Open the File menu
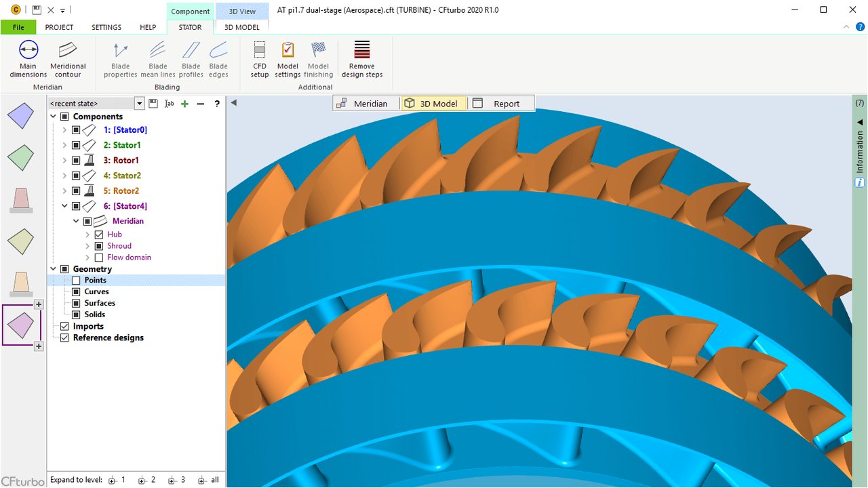Viewport: 868px width, 488px height. coord(18,27)
